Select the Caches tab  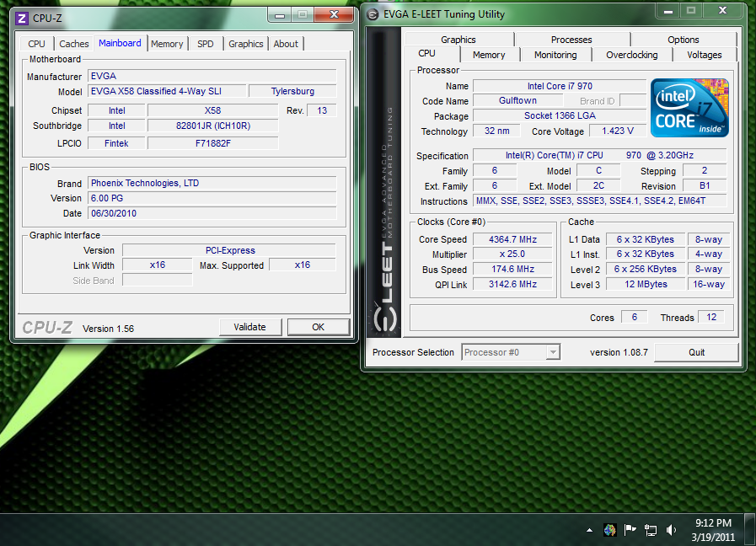click(74, 44)
